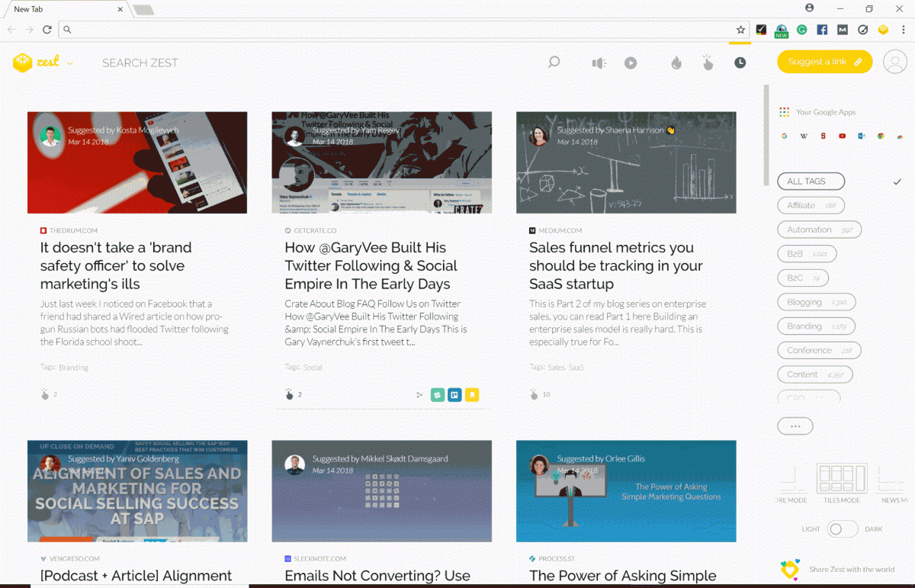Click the Social tag on GaryVee card
This screenshot has width=915, height=588.
point(313,368)
